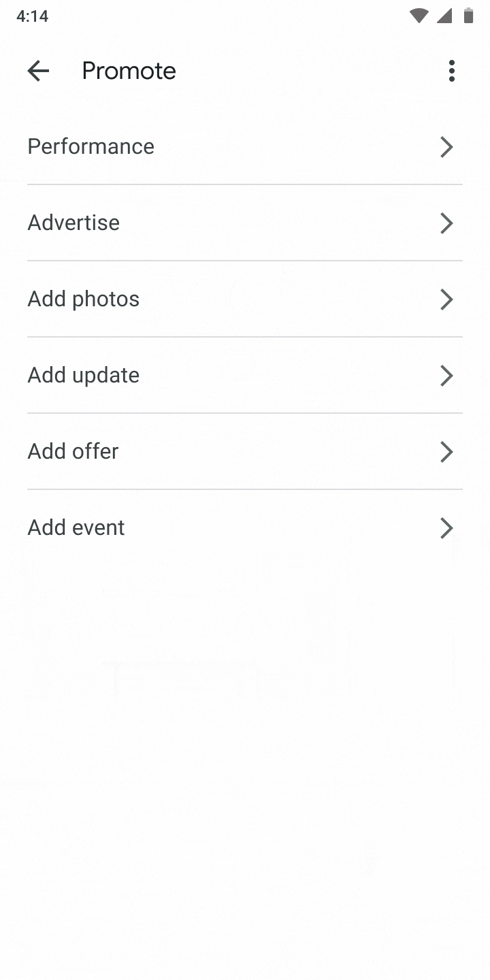
Task: Open the Performance menu item
Action: 91,147
